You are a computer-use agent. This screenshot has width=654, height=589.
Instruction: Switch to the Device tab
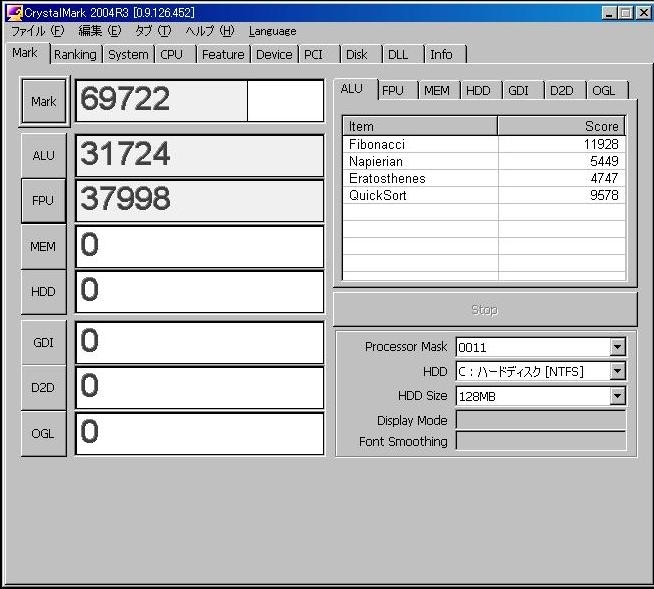coord(274,54)
